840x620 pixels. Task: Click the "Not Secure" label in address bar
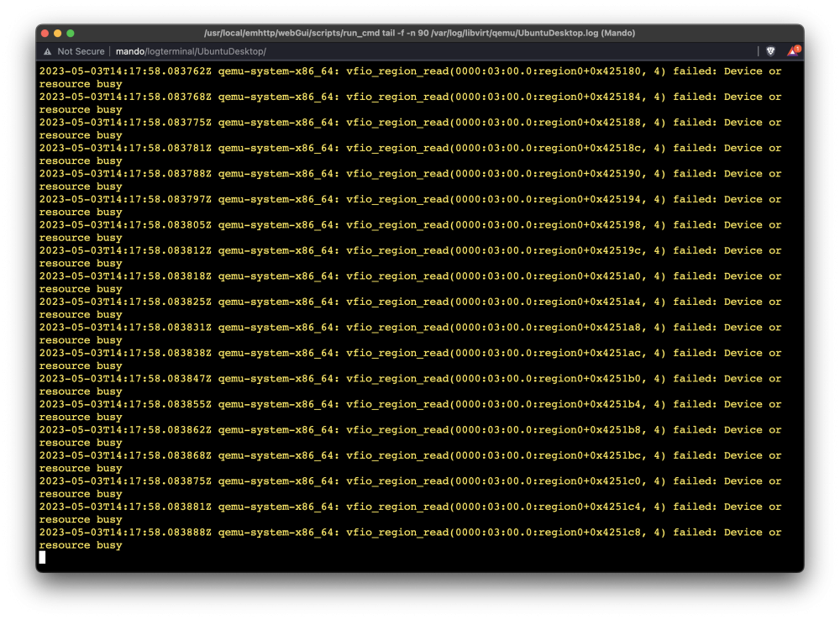[x=81, y=51]
